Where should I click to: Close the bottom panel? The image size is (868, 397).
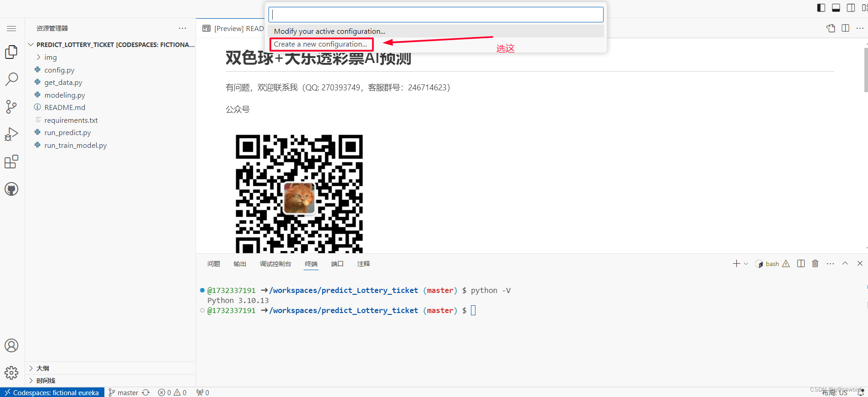[x=860, y=264]
